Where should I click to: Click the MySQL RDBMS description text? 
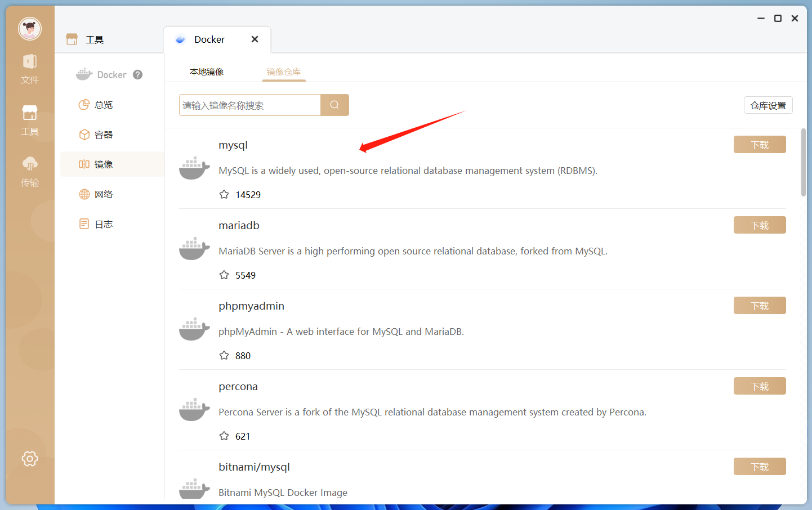click(408, 171)
